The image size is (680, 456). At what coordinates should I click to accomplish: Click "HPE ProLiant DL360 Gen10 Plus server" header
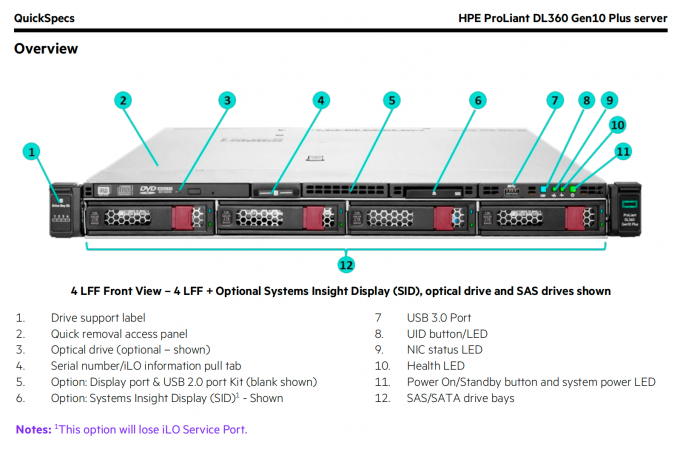(x=562, y=18)
